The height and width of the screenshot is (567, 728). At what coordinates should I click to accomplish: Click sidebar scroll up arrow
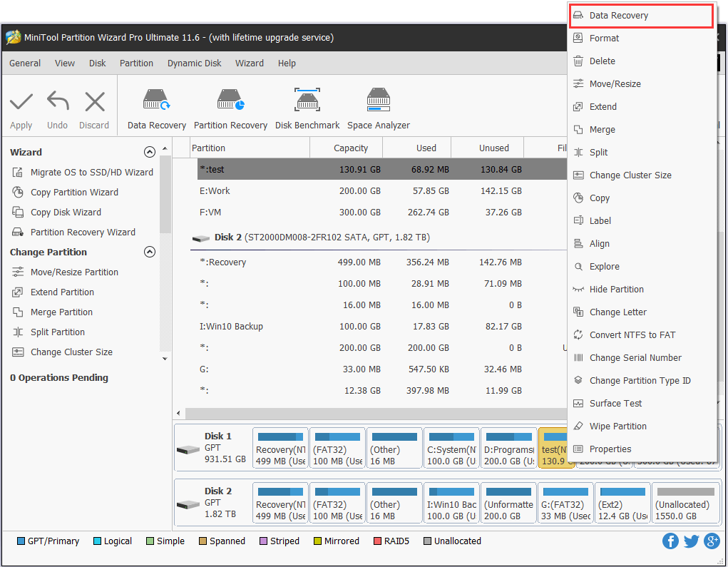pyautogui.click(x=165, y=148)
